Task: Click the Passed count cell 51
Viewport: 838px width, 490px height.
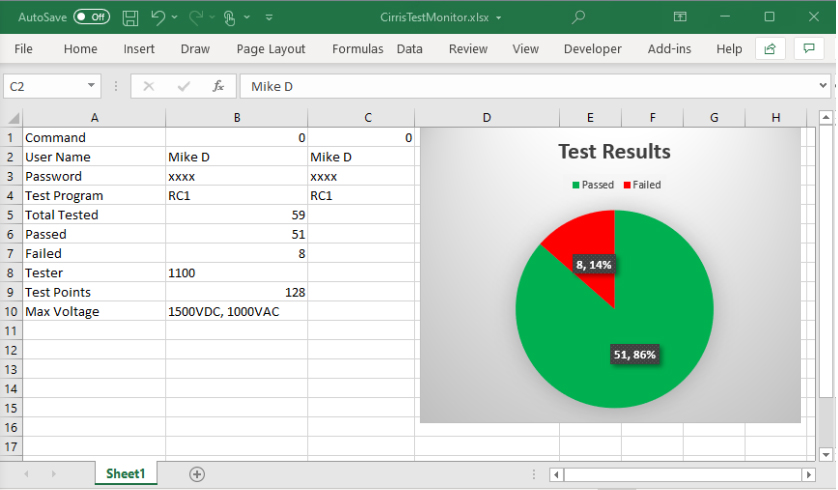Action: pos(237,234)
